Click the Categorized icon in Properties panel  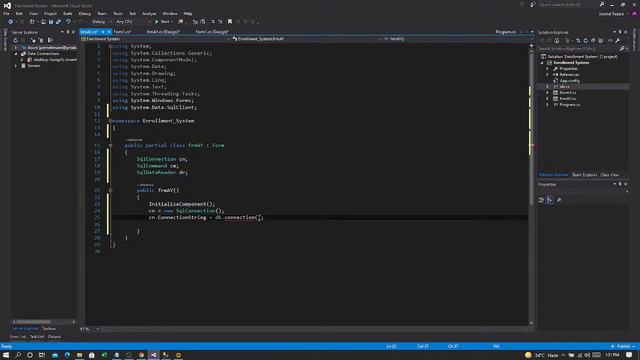click(x=541, y=200)
